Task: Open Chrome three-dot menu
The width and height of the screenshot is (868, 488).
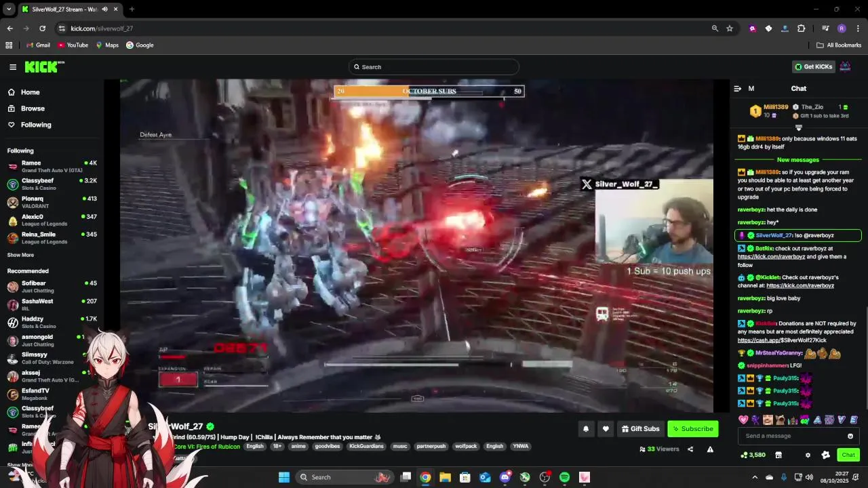Action: [858, 28]
